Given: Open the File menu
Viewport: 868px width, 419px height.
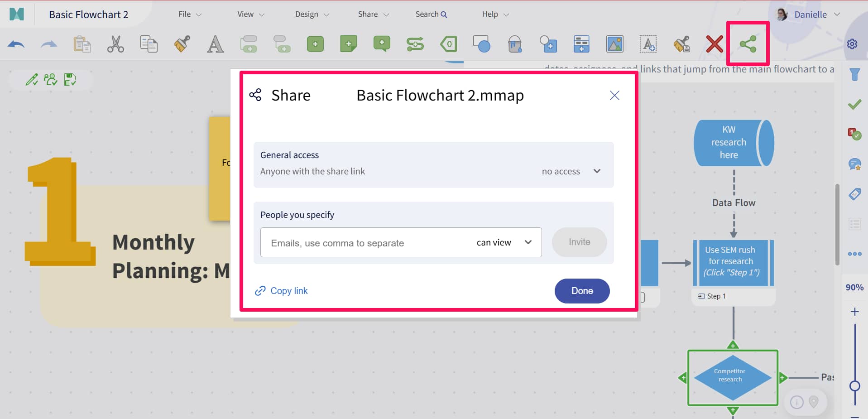Looking at the screenshot, I should click(x=190, y=14).
